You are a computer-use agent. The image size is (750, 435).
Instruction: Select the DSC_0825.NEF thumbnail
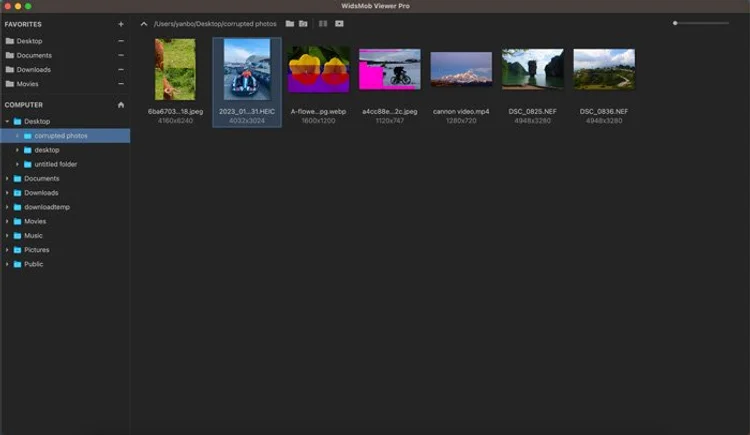533,69
